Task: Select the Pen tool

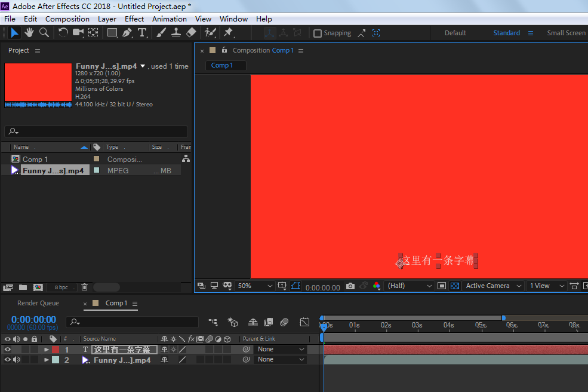Action: pos(127,33)
